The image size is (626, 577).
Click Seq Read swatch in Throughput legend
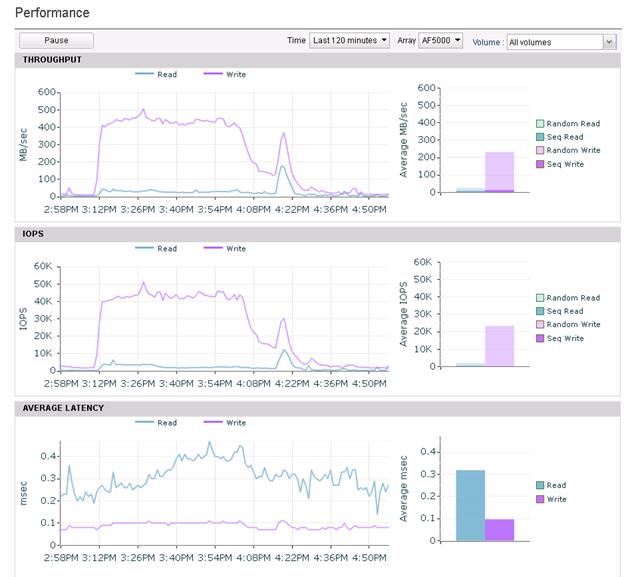pos(540,137)
